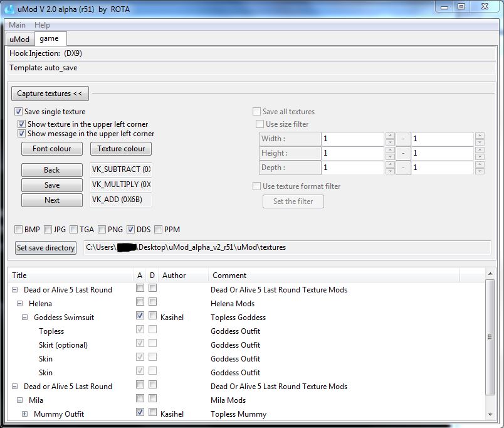Enable the PNG format checkbox
The image size is (504, 428).
(102, 230)
